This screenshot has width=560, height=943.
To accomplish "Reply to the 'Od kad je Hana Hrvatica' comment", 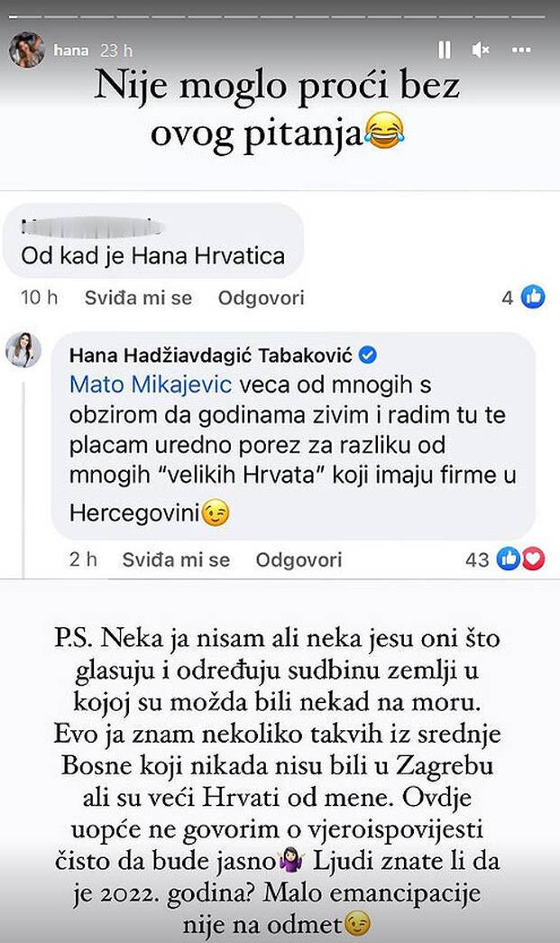I will pyautogui.click(x=261, y=298).
